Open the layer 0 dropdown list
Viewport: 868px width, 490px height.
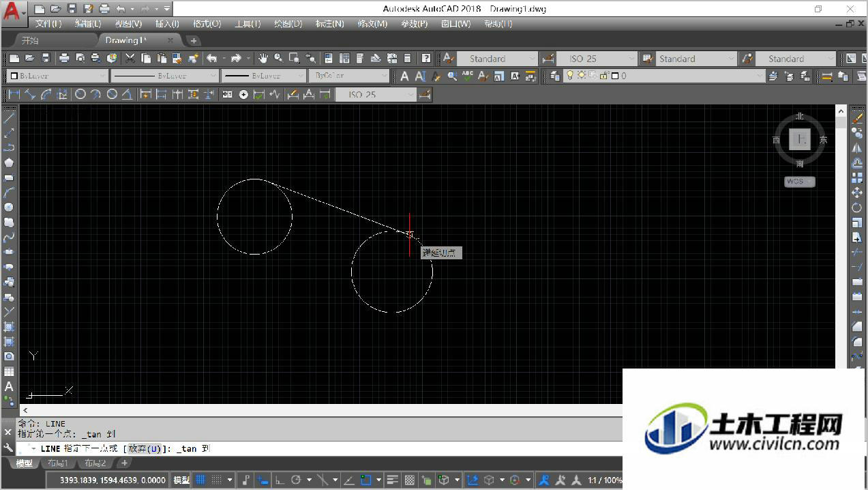click(665, 76)
